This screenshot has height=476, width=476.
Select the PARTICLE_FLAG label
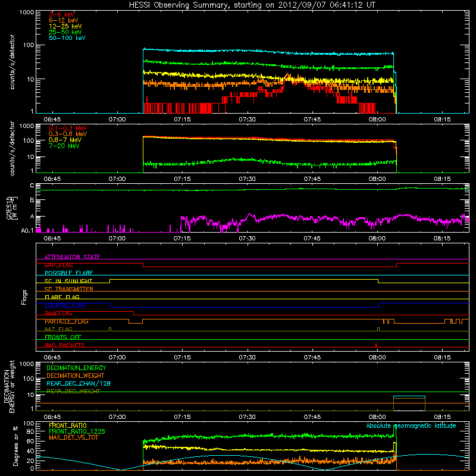pos(67,321)
